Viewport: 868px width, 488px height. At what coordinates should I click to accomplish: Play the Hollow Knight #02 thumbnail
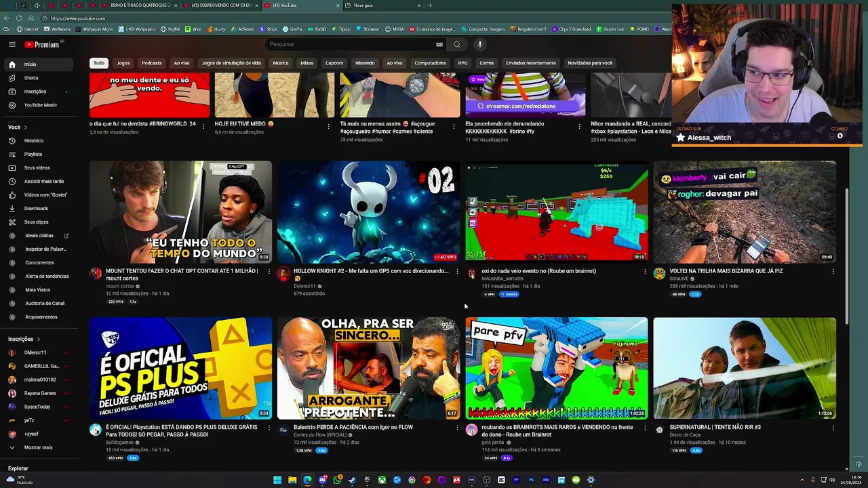tap(368, 211)
